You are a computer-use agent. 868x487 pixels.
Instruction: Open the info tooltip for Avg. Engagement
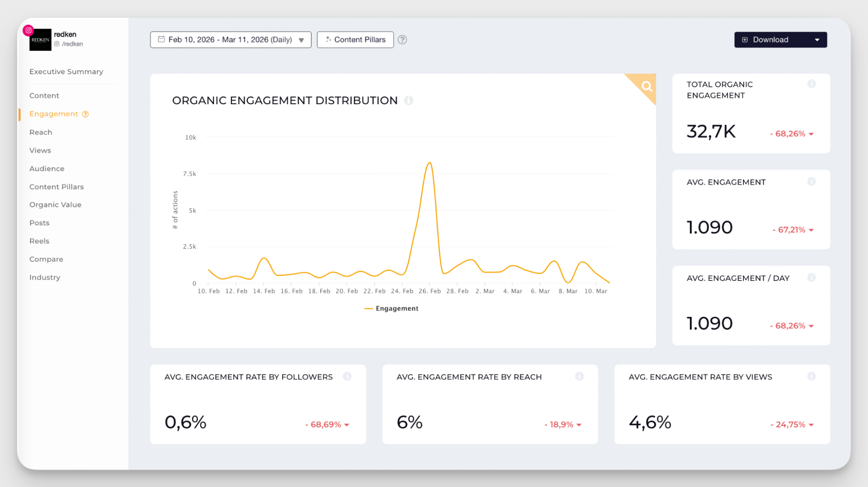(x=811, y=182)
